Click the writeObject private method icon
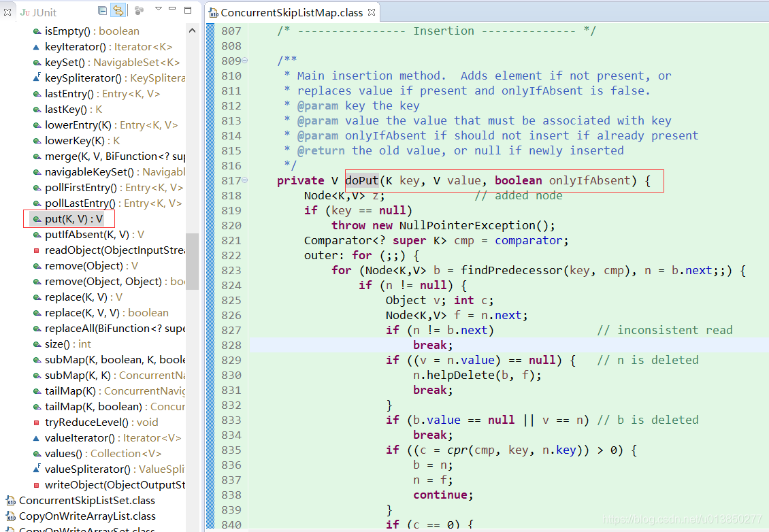769x532 pixels. [36, 486]
